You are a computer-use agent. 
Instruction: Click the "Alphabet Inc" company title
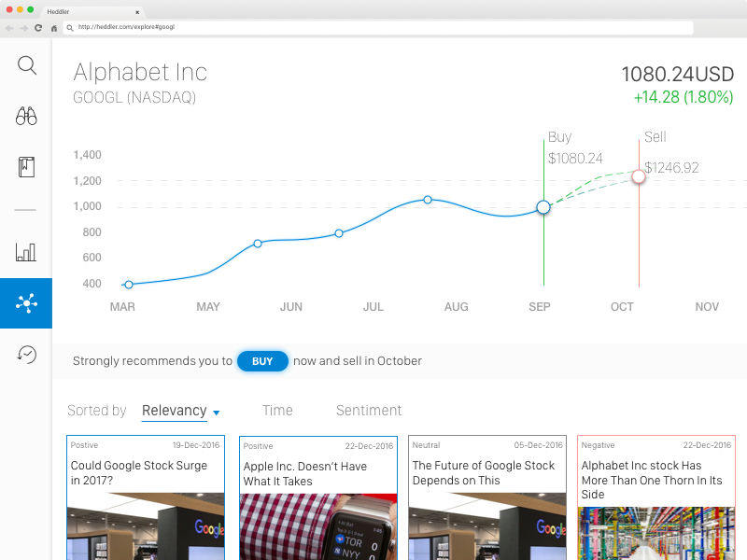pos(140,73)
